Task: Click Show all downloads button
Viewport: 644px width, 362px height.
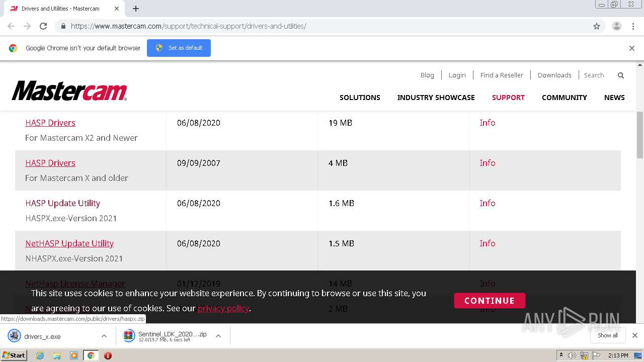Action: 607,335
